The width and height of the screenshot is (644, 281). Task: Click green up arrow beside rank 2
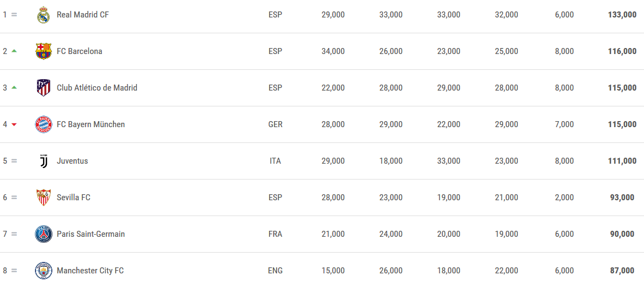tap(14, 51)
